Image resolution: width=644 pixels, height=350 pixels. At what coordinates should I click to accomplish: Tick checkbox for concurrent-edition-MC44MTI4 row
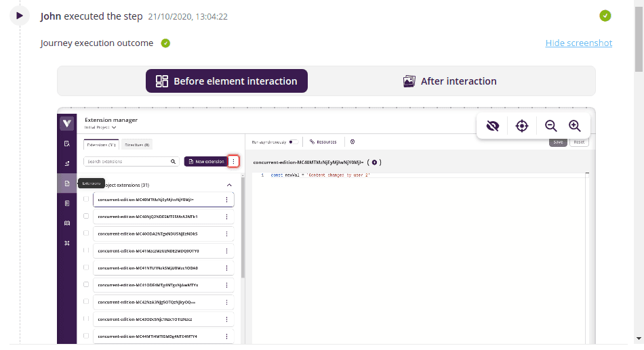(86, 336)
